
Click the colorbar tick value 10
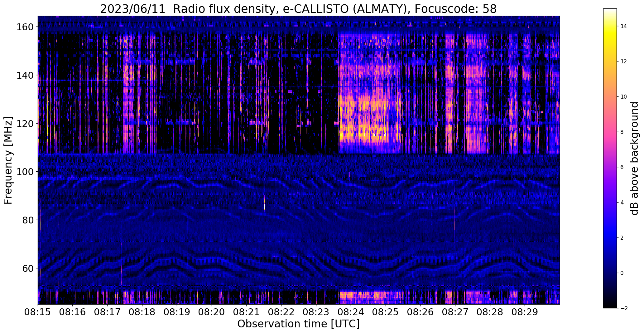(x=623, y=97)
